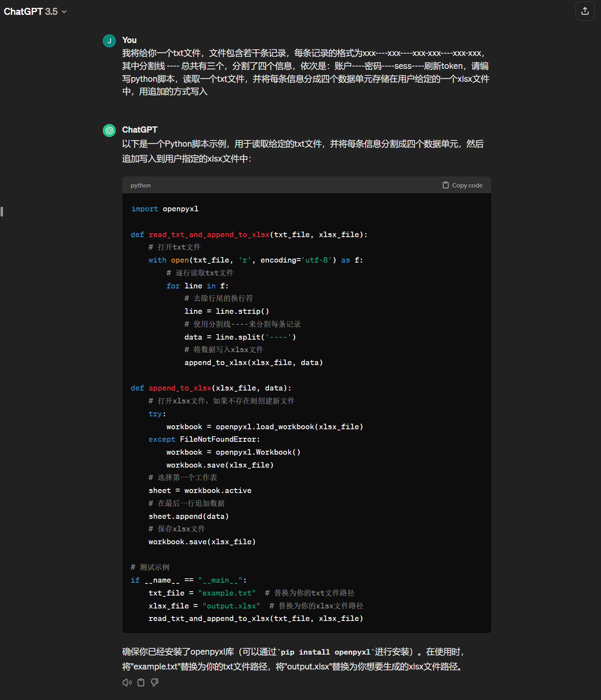
Task: Click the read aloud speaker icon
Action: [127, 682]
